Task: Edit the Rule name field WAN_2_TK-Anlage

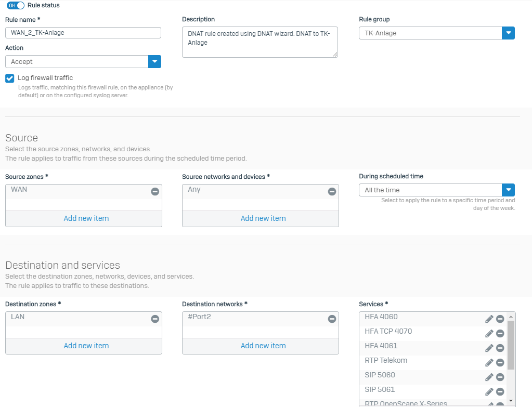Action: (x=83, y=33)
